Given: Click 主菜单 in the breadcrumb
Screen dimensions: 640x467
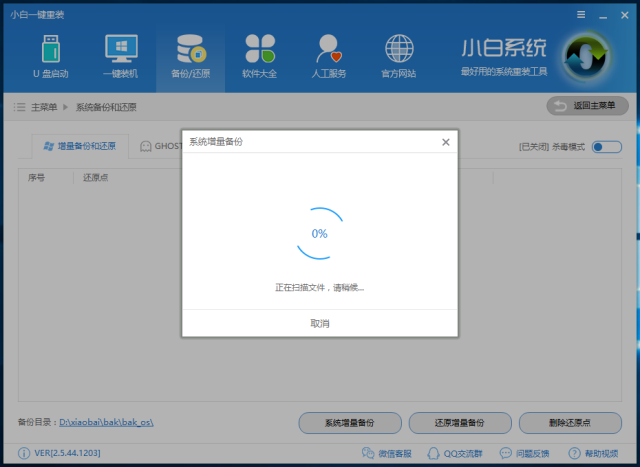Looking at the screenshot, I should coord(44,107).
